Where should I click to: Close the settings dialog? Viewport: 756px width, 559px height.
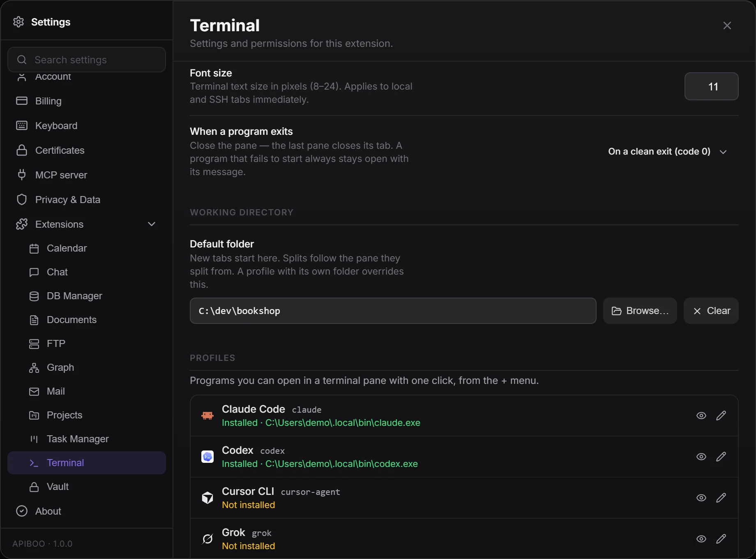point(727,25)
